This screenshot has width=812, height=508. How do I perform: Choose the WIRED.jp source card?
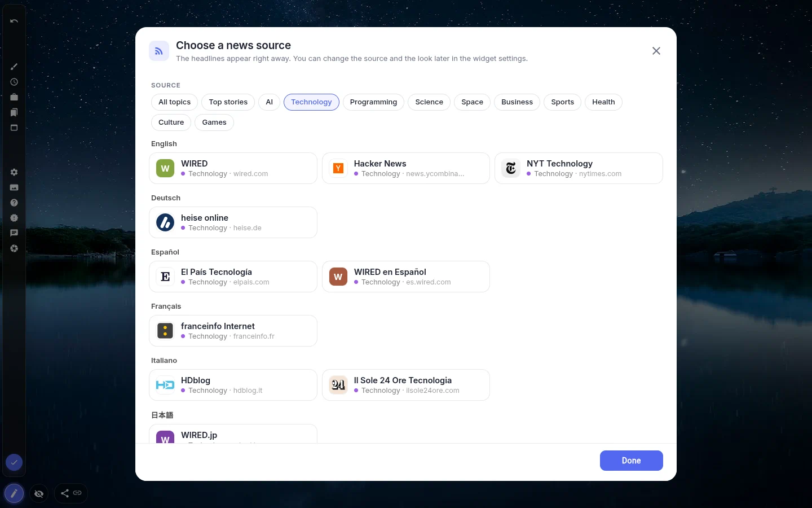pos(233,434)
